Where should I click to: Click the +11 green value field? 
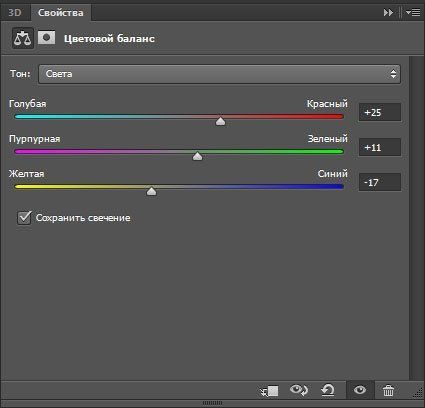pyautogui.click(x=380, y=147)
